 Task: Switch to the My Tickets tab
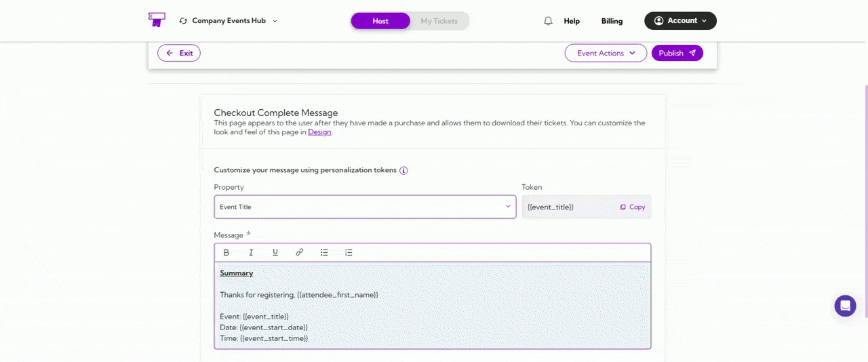pos(439,21)
